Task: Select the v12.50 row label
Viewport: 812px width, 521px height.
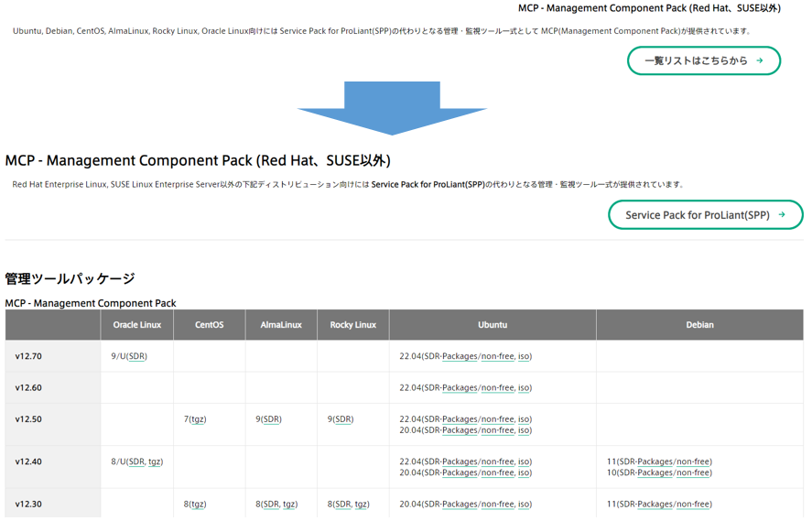Action: 28,419
